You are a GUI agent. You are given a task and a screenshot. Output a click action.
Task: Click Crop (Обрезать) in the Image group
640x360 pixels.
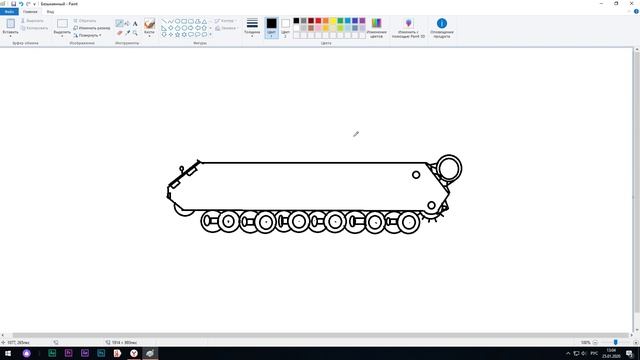tap(85, 20)
